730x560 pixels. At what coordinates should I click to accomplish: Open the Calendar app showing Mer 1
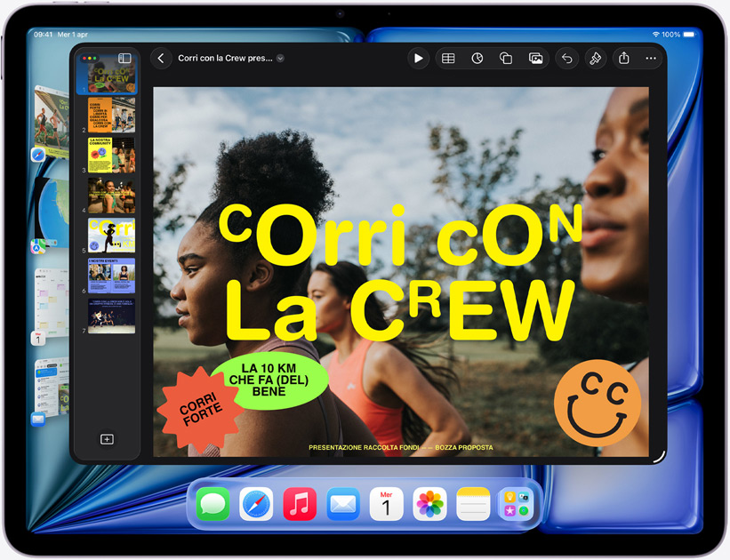point(385,504)
